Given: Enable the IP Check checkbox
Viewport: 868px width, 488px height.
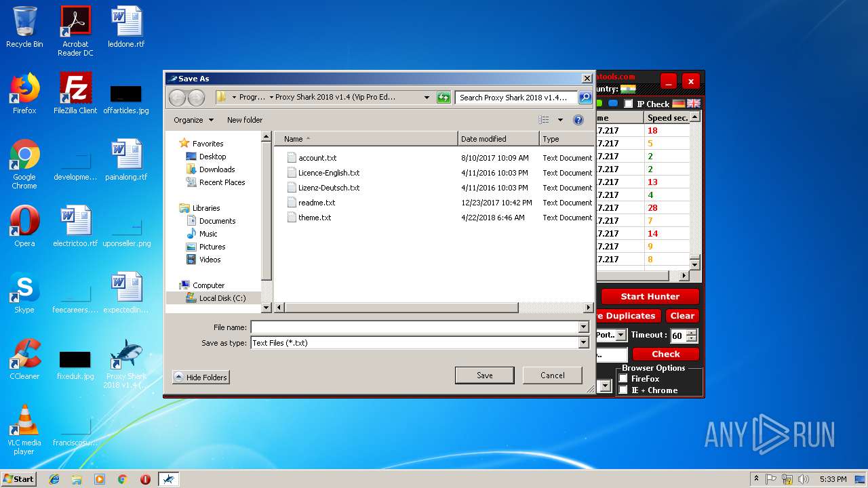Looking at the screenshot, I should (x=629, y=104).
